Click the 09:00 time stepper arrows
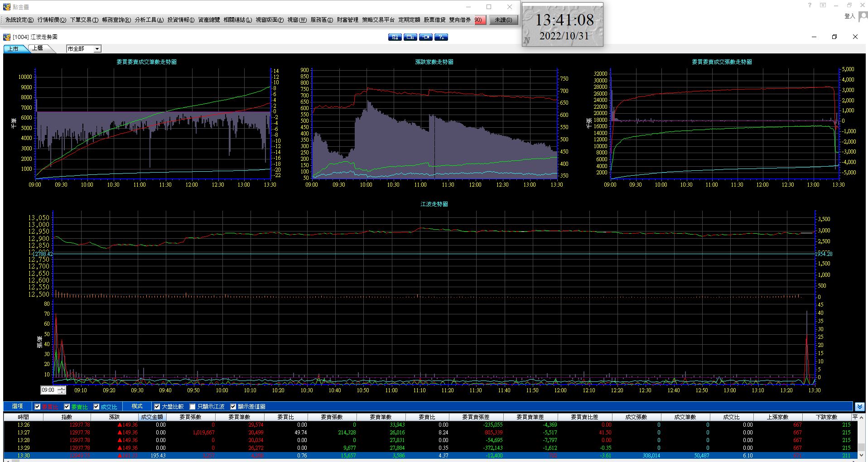The image size is (868, 462). [62, 390]
